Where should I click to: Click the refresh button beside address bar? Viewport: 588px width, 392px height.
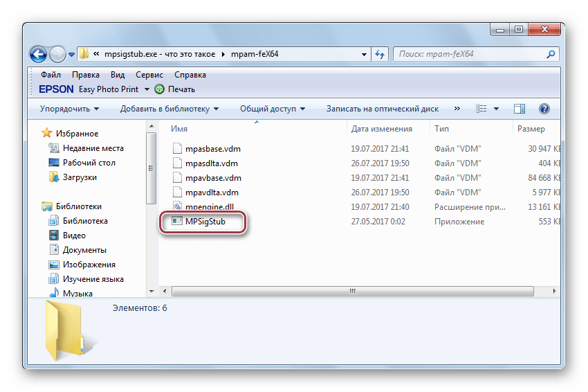[x=380, y=55]
